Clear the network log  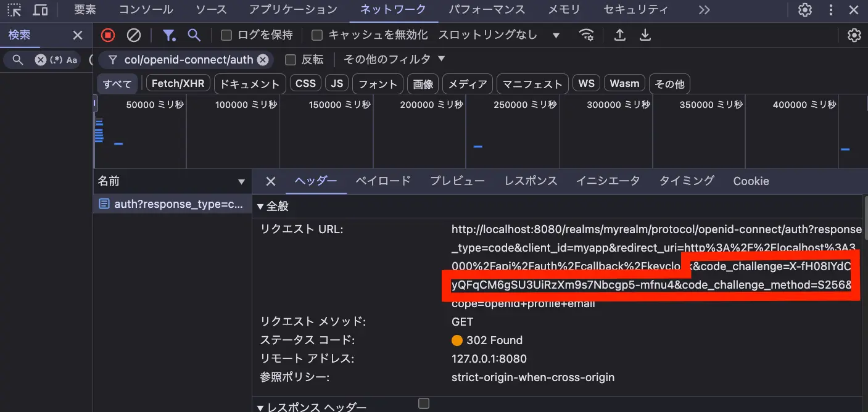(x=134, y=35)
